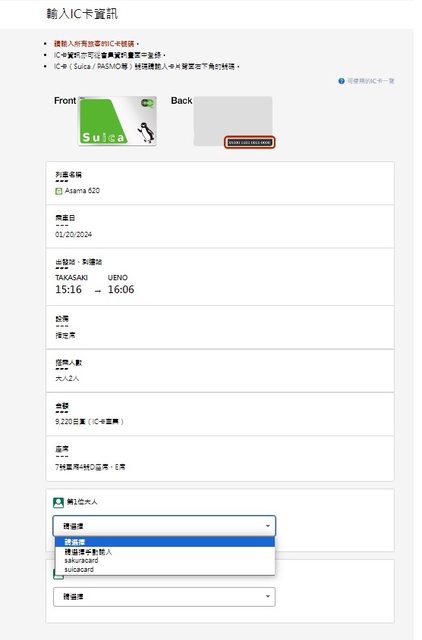Open the second passenger IC card dropdown

[x=164, y=597]
